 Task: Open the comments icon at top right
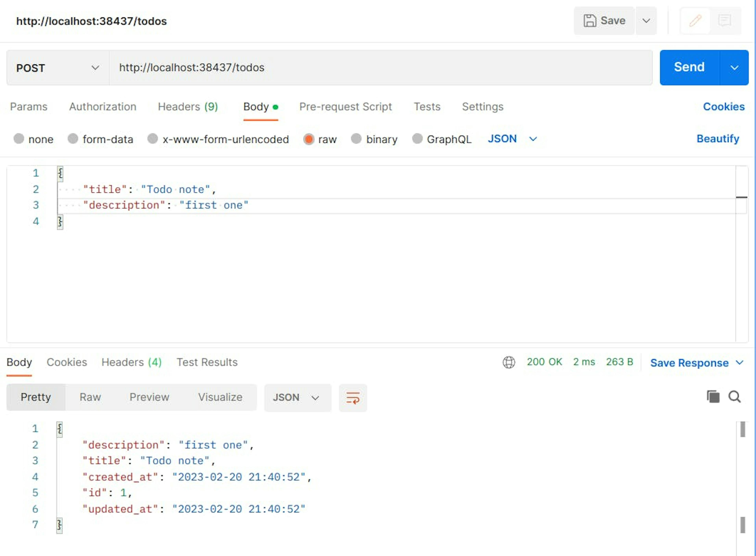(x=724, y=21)
